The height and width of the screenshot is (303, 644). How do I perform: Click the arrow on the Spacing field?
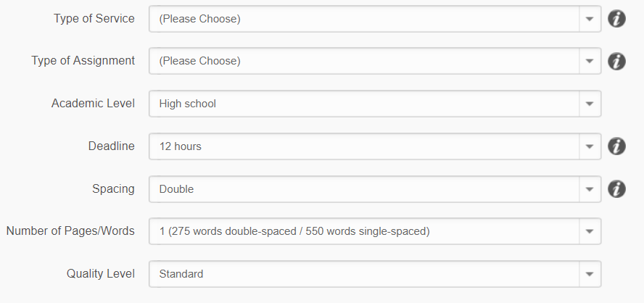590,189
